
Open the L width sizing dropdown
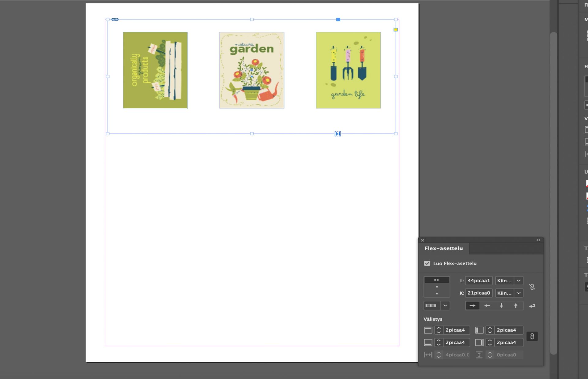click(518, 281)
